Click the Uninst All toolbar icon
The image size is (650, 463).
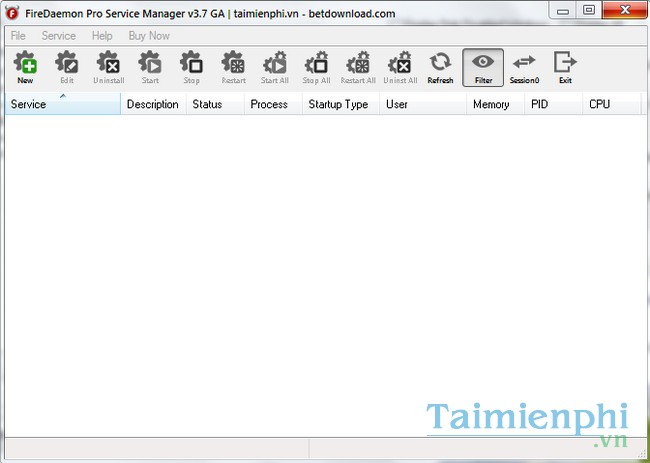pos(399,67)
